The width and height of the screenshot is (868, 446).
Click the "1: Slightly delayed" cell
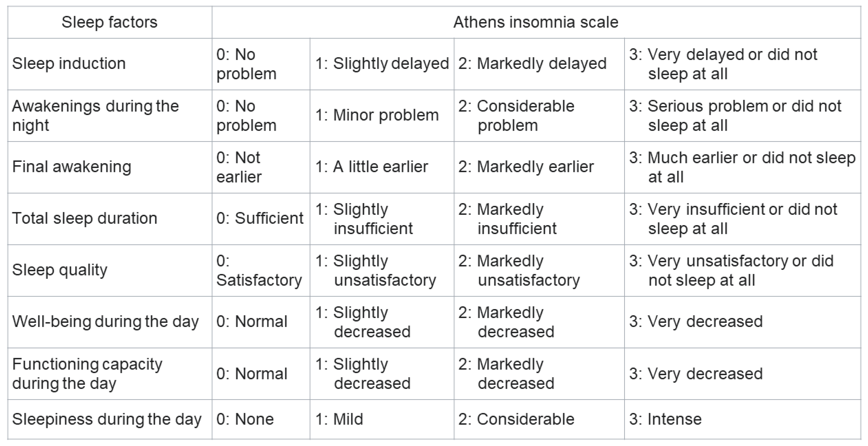click(x=382, y=64)
